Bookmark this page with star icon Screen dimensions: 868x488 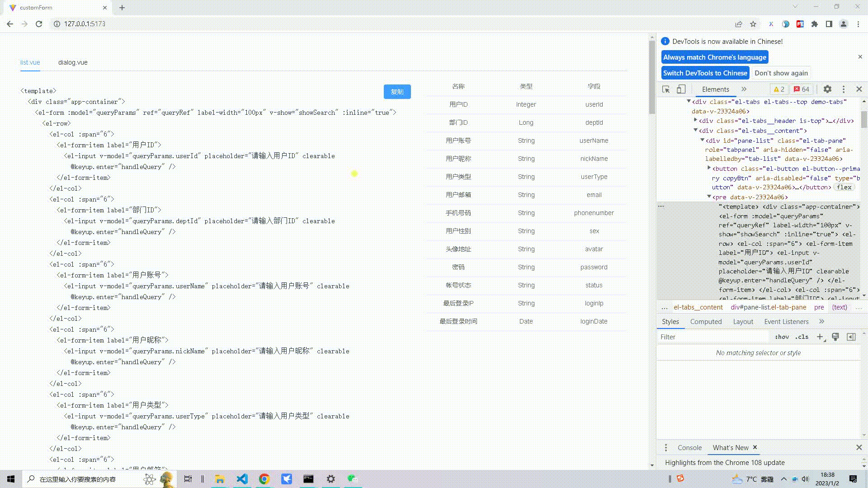click(x=753, y=24)
